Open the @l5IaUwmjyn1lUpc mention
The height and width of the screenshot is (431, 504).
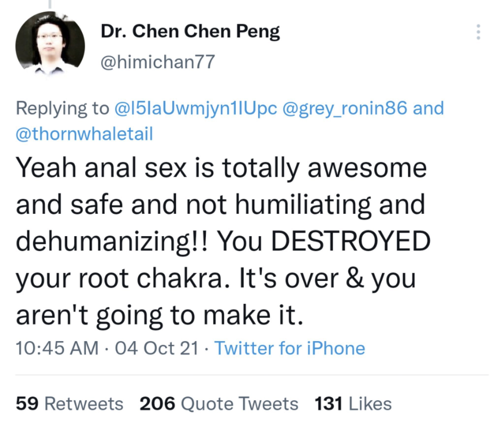pyautogui.click(x=195, y=108)
